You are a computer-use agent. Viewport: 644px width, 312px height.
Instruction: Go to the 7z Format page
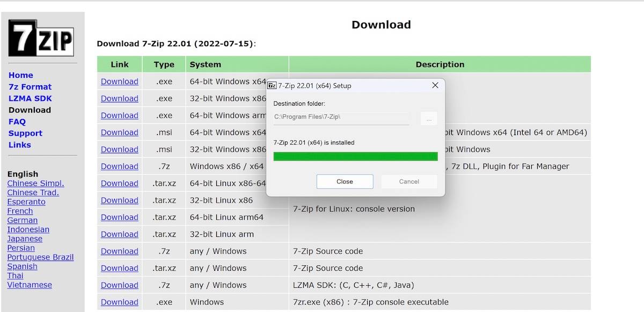coord(30,87)
